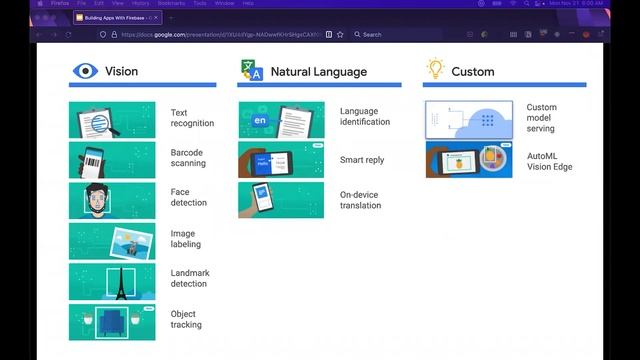The image size is (640, 360).
Task: Click the 'On-device translation' label
Action: click(360, 200)
